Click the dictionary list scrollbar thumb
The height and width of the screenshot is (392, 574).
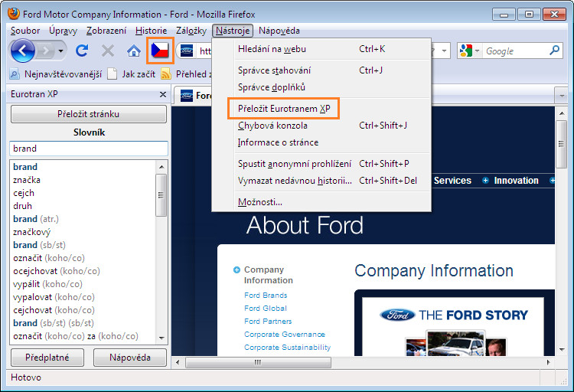pos(161,195)
